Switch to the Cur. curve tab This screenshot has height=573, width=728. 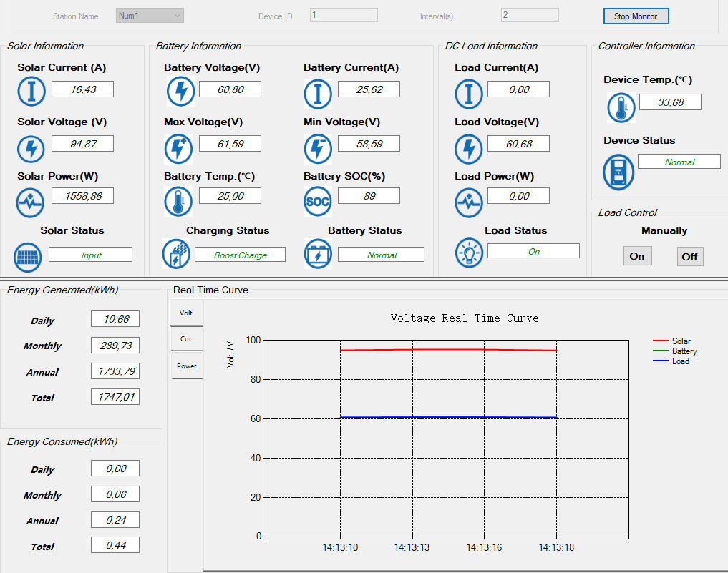pyautogui.click(x=187, y=339)
